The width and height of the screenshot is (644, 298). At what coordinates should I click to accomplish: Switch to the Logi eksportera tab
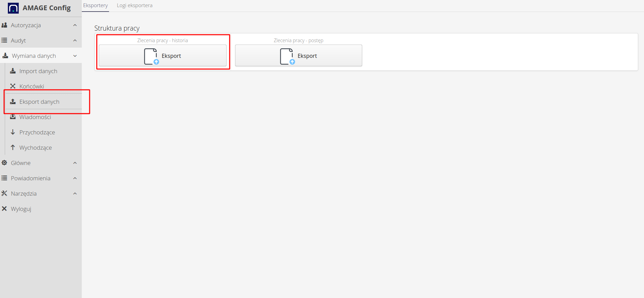coord(135,5)
